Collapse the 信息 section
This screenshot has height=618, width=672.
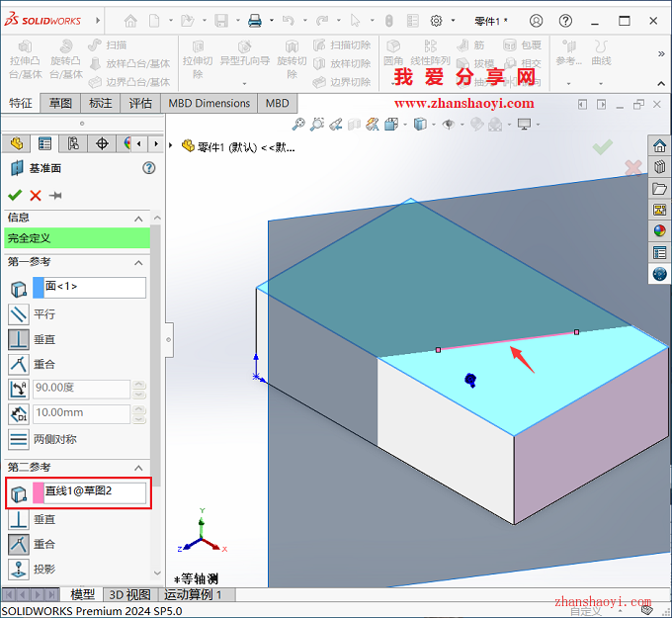tap(138, 219)
